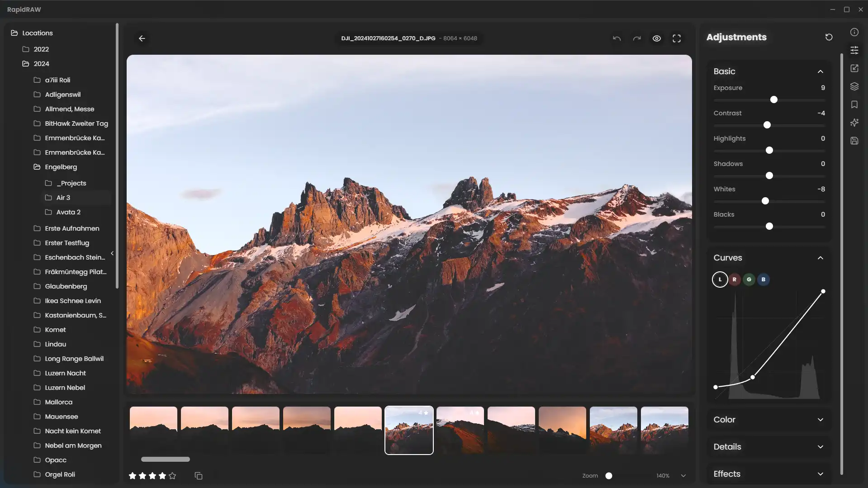868x488 pixels.
Task: Open the Avata 2 folder
Action: [68, 212]
